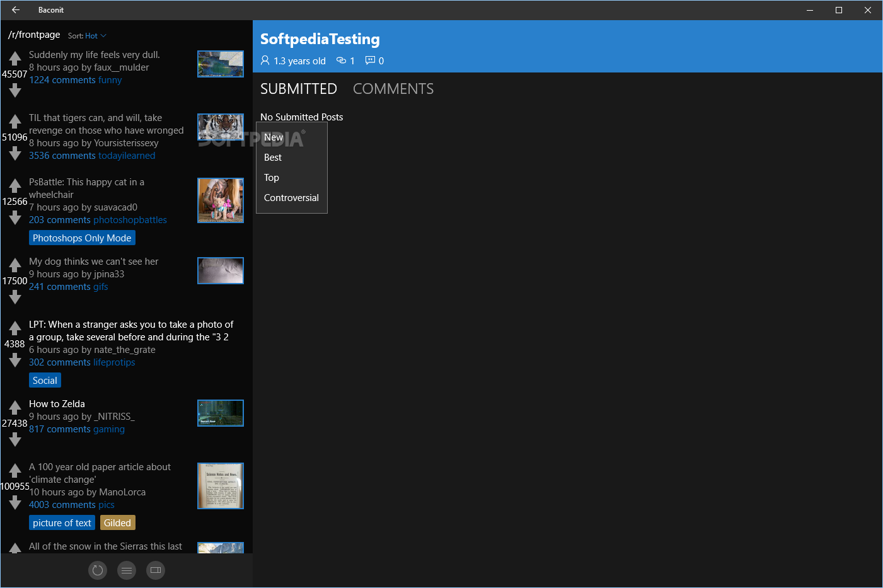Choose Controversial sorting option
The image size is (883, 588).
click(292, 198)
